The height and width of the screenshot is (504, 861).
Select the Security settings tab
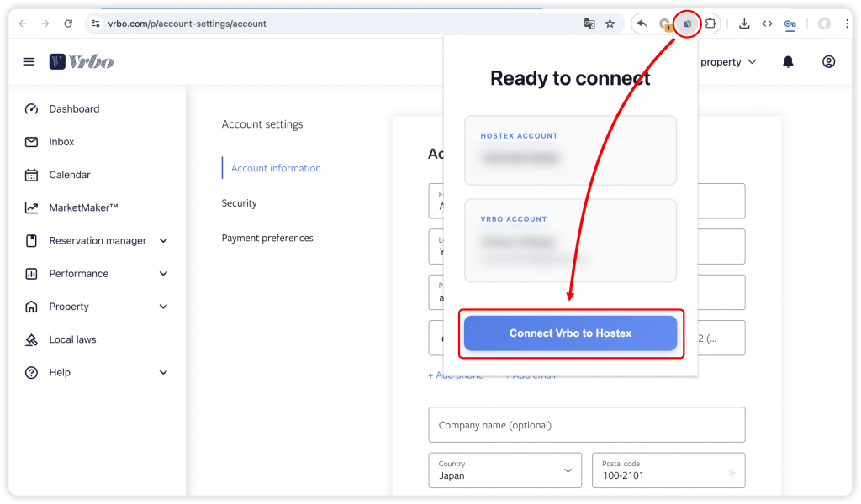pos(239,203)
